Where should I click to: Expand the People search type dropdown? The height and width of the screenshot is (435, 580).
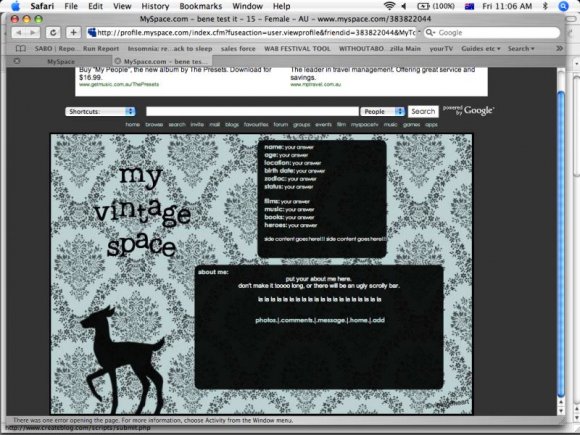tap(382, 111)
